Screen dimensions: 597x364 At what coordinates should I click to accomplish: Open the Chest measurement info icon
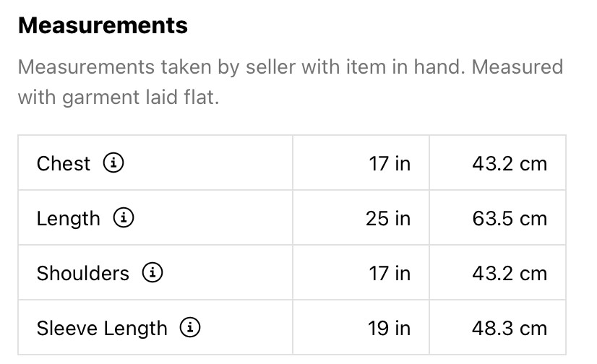click(113, 163)
